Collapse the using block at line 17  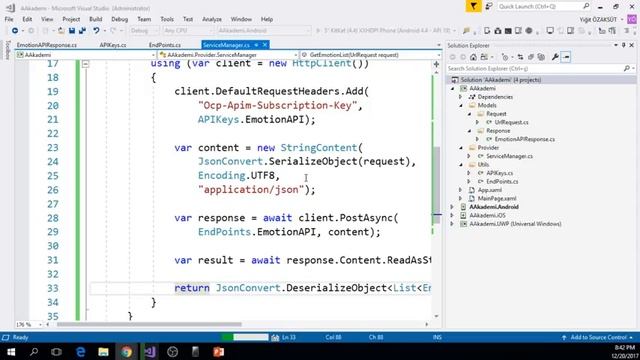[85, 64]
